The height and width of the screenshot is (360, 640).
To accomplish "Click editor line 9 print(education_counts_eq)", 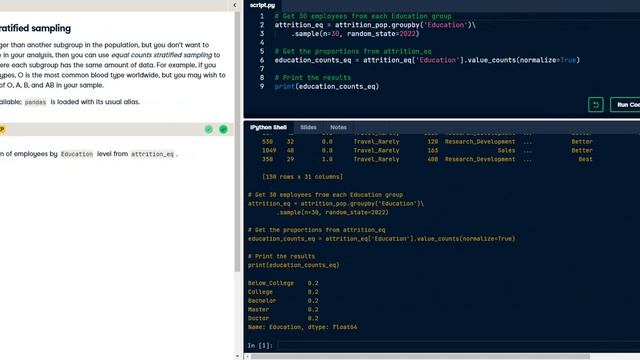I will [x=327, y=86].
